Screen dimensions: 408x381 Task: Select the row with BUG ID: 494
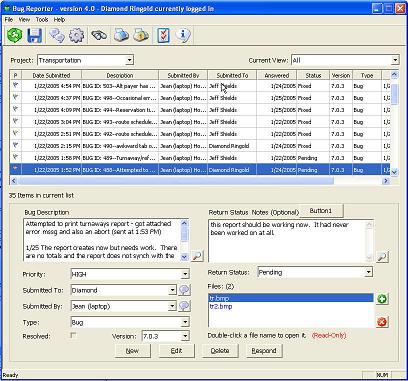pos(200,110)
